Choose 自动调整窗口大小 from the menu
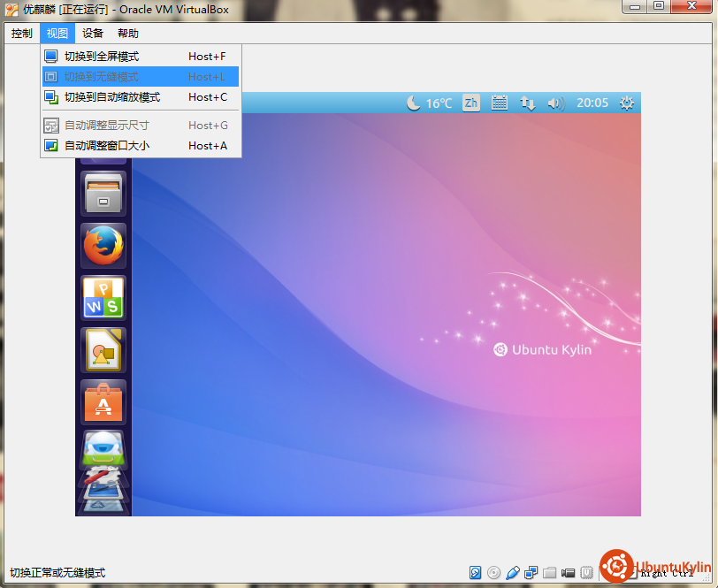 [x=107, y=146]
